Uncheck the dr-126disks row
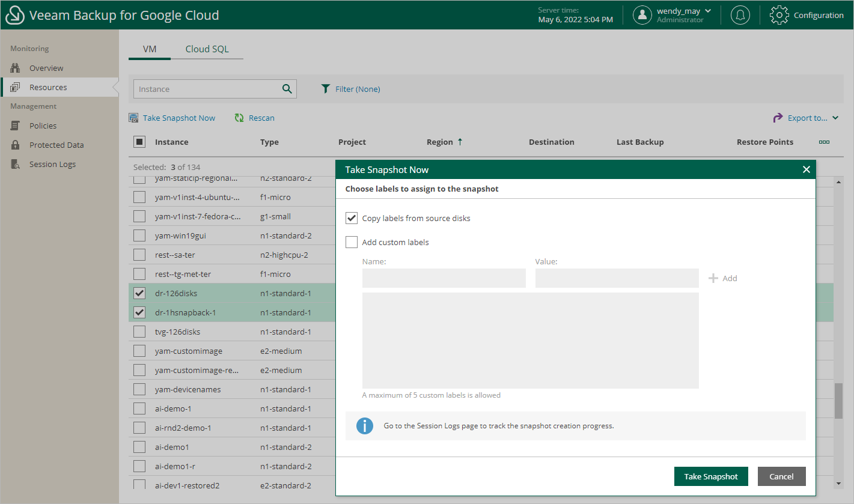 pos(139,293)
